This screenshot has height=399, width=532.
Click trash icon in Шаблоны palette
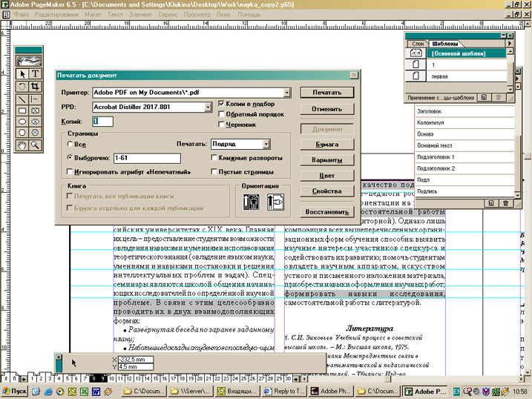499,97
